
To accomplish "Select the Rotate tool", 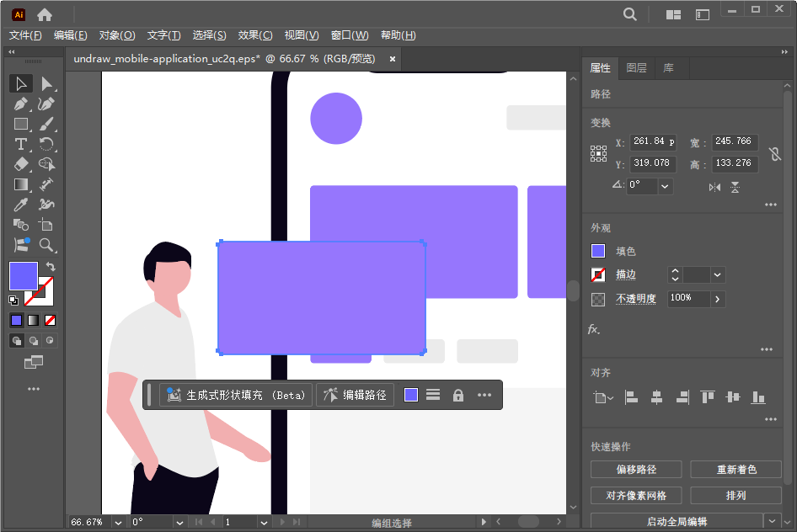I will click(x=48, y=144).
